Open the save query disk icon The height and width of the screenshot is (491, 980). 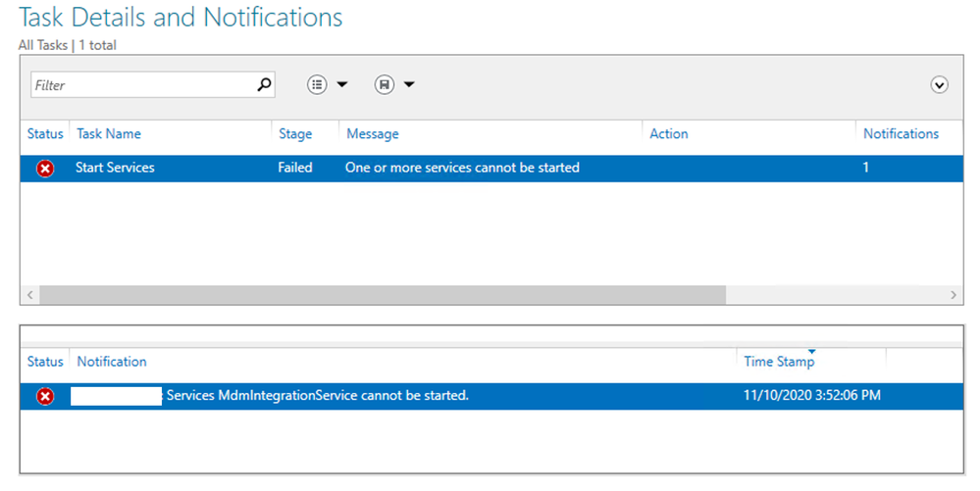pyautogui.click(x=385, y=85)
